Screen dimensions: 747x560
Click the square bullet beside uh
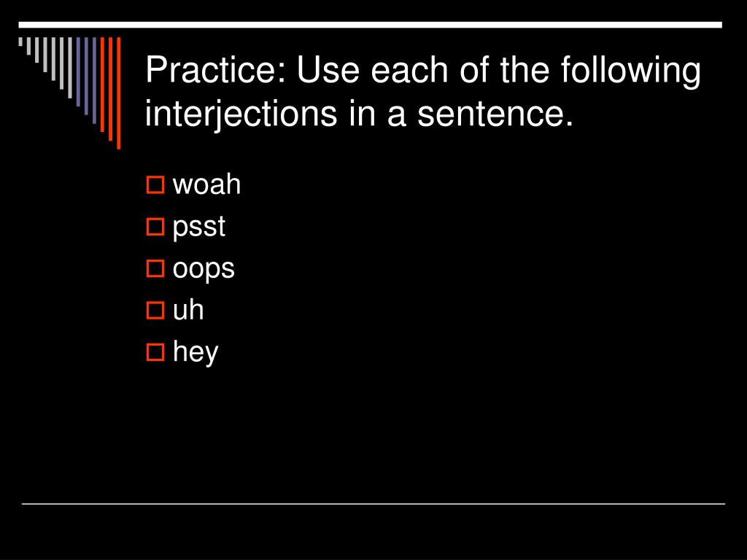tap(155, 311)
